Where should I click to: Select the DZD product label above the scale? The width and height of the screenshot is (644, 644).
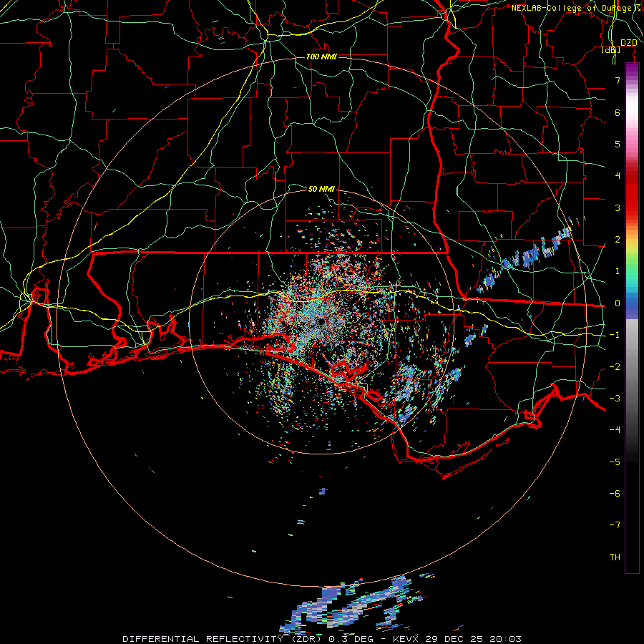click(x=628, y=43)
